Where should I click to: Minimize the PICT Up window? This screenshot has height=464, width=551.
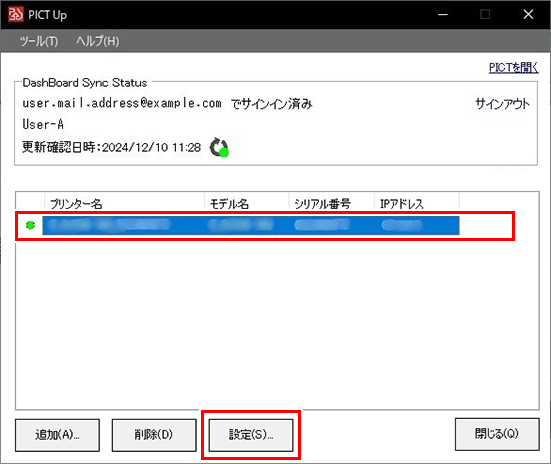tap(443, 14)
